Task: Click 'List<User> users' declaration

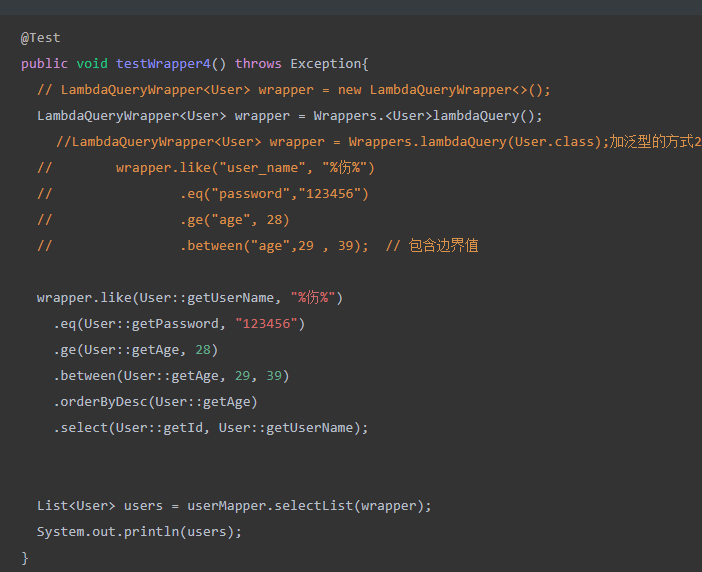Action: 100,505
